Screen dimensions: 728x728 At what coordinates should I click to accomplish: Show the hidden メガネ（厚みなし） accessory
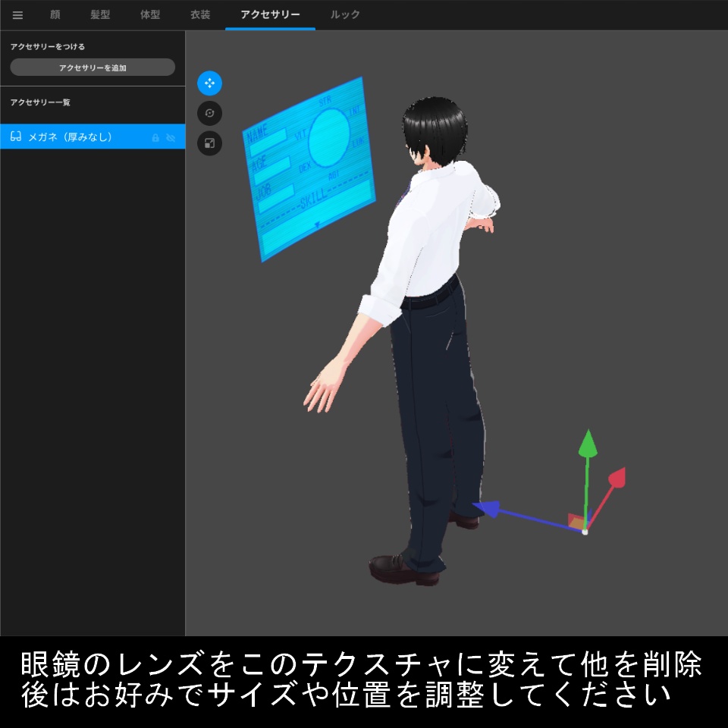[x=171, y=136]
